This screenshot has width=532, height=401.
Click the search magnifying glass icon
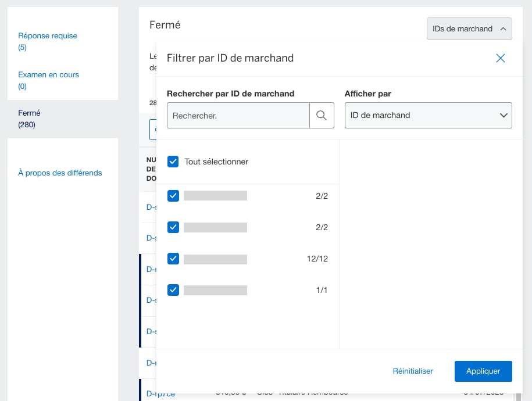click(x=322, y=115)
